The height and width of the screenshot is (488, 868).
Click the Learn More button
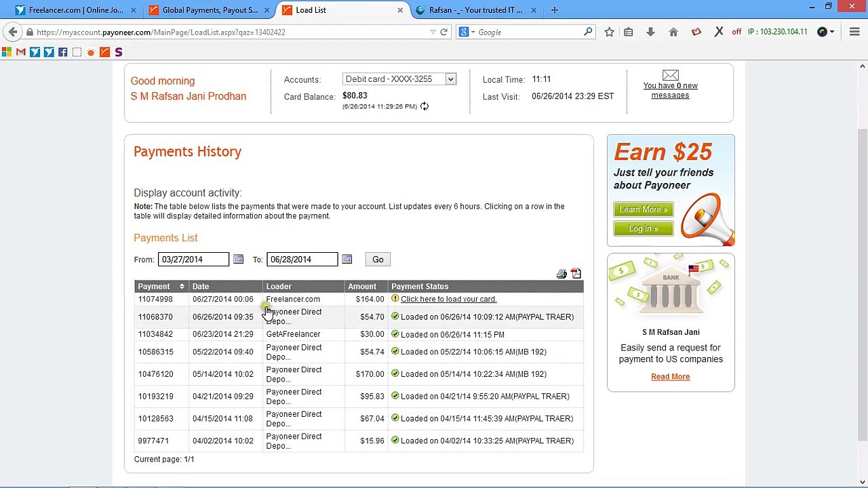tap(643, 209)
